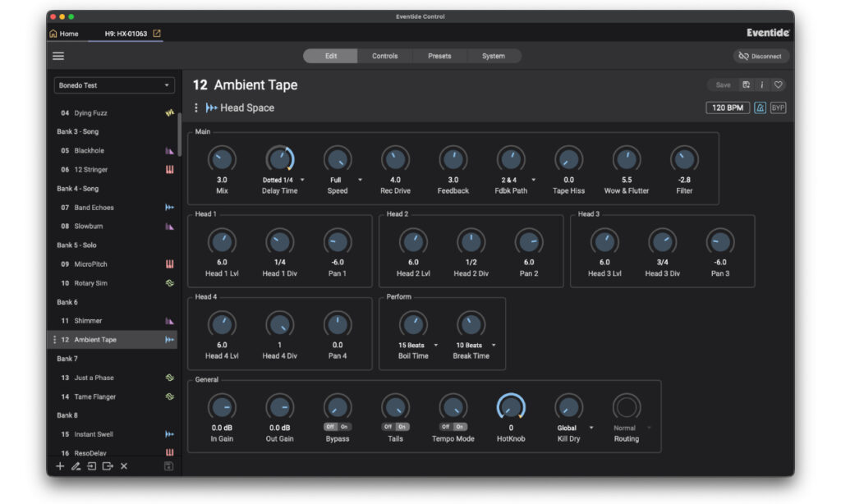Click the save list icon in the footer
This screenshot has height=504, width=841.
coord(168,466)
